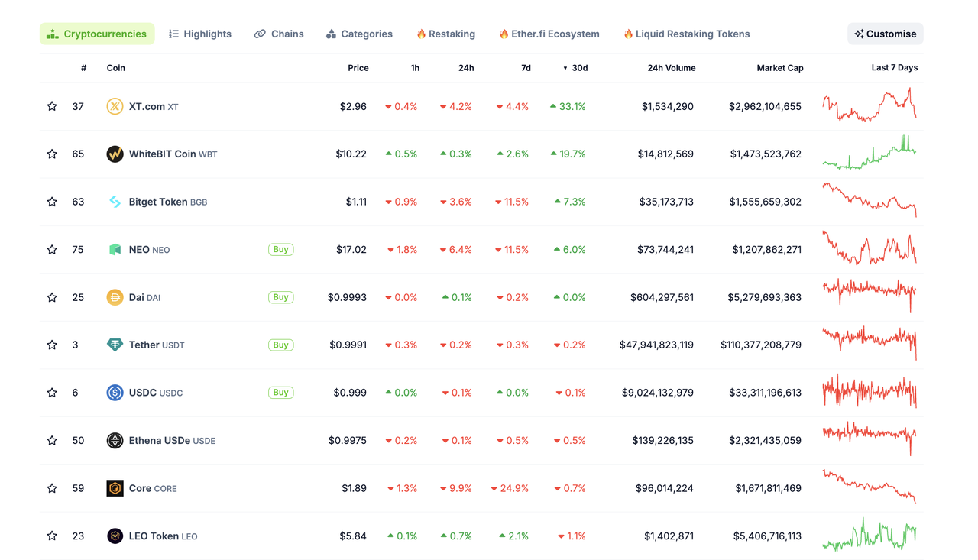Image resolution: width=978 pixels, height=560 pixels.
Task: Click the WhiteBIT Coin logo icon
Action: 115,154
